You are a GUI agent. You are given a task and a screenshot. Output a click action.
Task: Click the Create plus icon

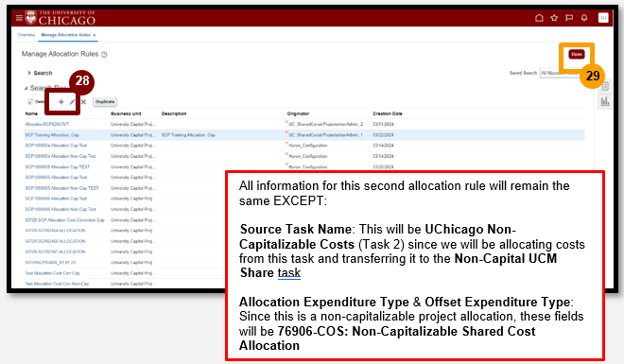[x=61, y=102]
